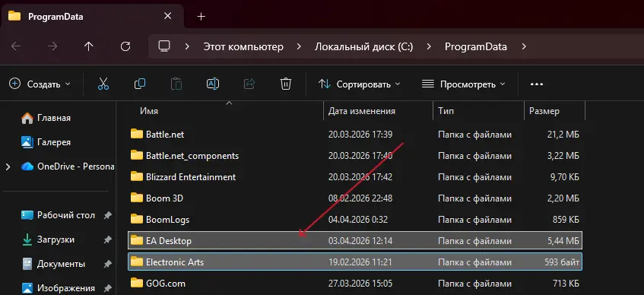Select the Electronic Arts folder name
644x295 pixels.
pyautogui.click(x=175, y=262)
